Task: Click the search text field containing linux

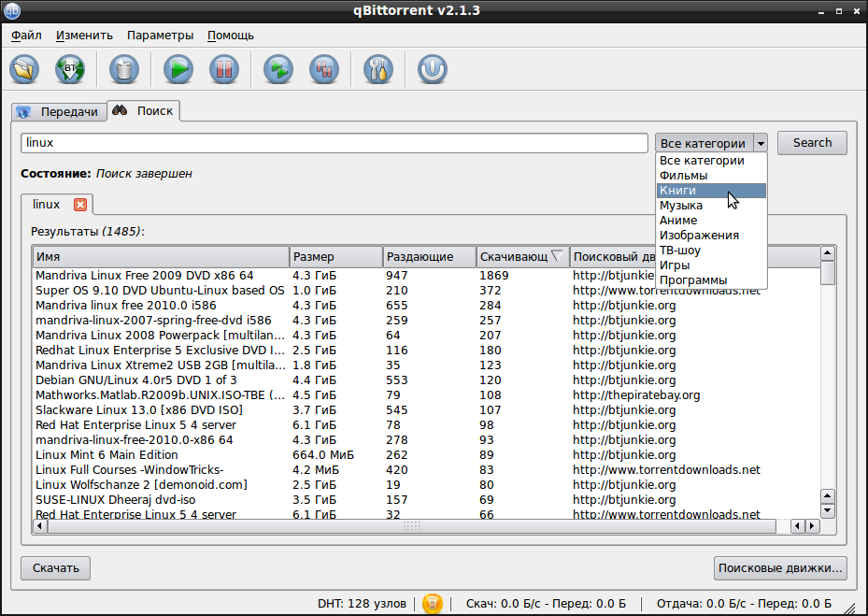Action: click(x=334, y=143)
